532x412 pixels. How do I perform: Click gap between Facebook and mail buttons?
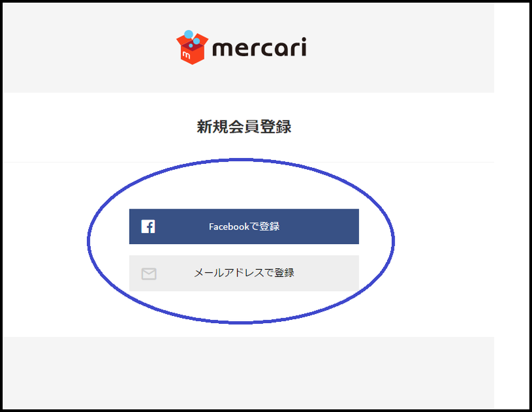pos(244,250)
